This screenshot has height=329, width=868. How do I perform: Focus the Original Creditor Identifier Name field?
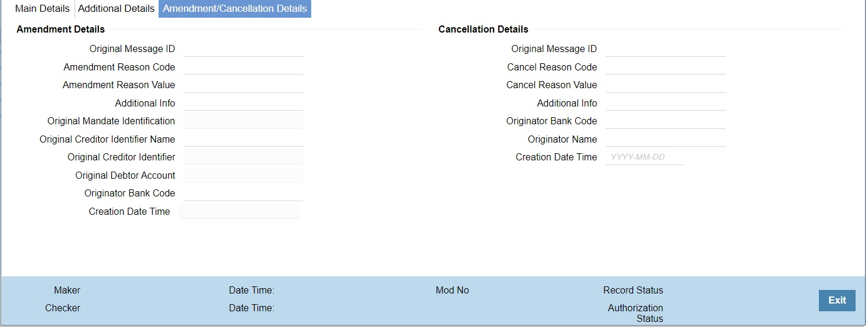click(x=244, y=139)
